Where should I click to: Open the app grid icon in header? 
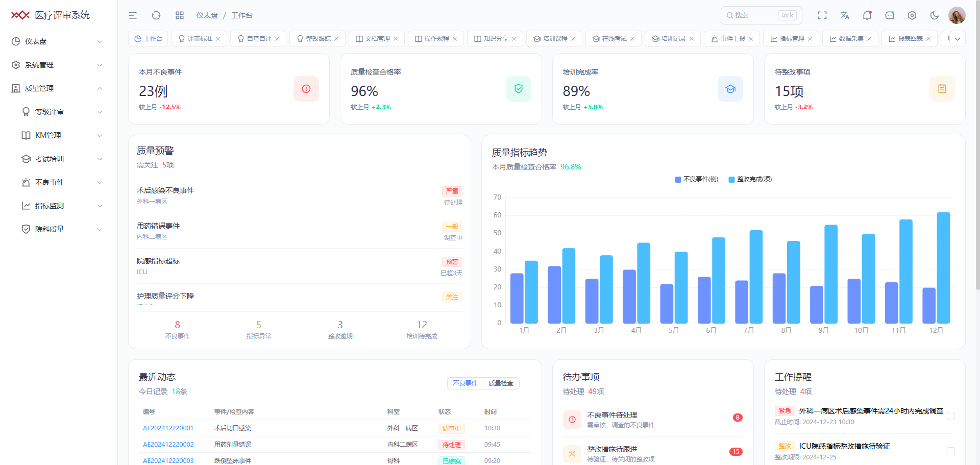point(180,15)
